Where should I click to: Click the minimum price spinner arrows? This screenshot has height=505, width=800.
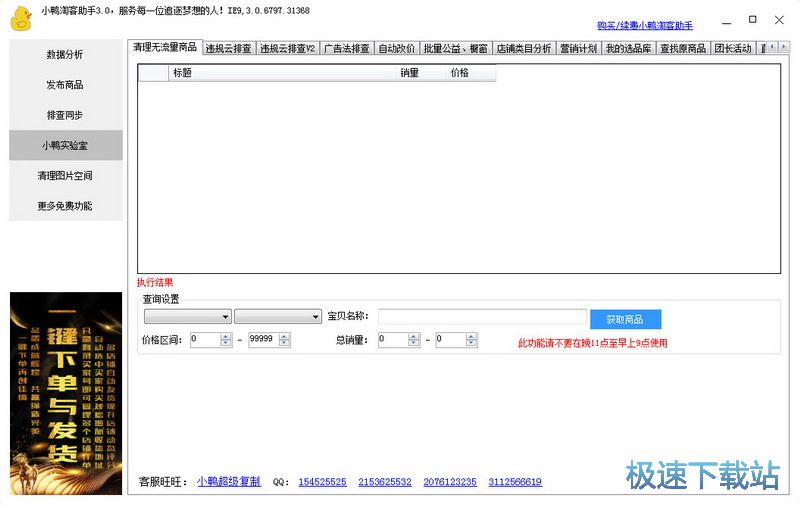(225, 340)
